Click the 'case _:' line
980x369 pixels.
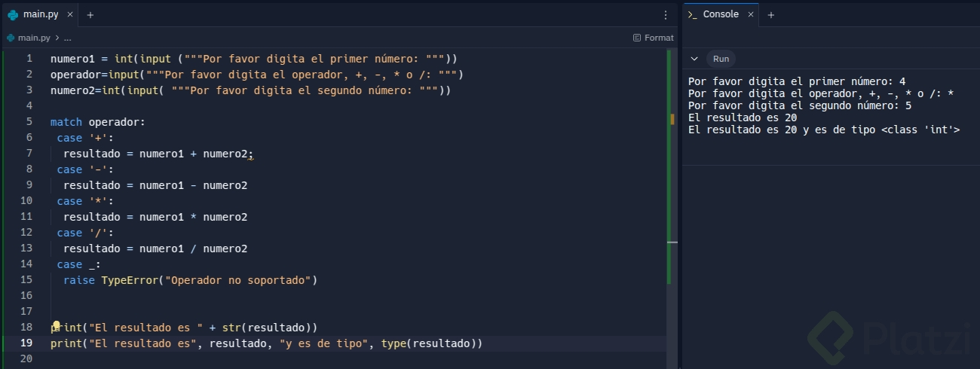tap(78, 264)
